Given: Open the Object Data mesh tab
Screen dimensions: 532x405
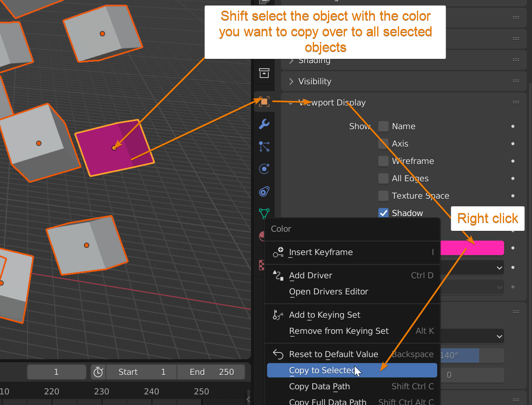Looking at the screenshot, I should [264, 213].
